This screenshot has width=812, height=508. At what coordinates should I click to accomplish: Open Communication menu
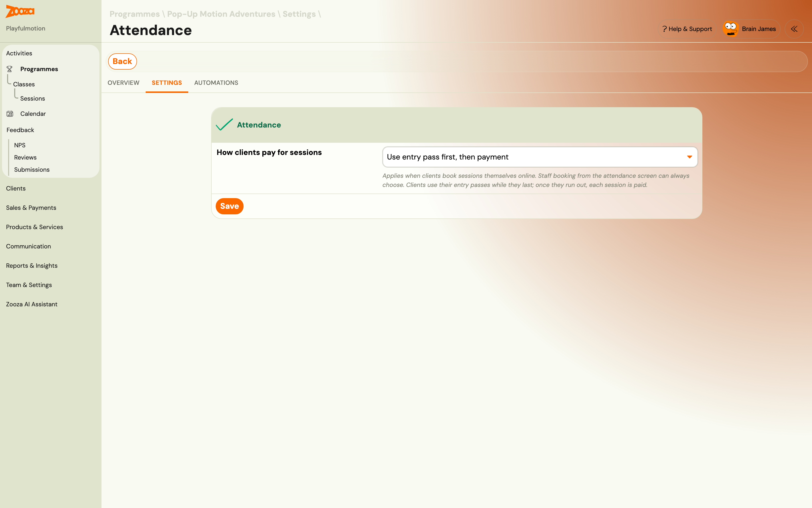coord(28,246)
